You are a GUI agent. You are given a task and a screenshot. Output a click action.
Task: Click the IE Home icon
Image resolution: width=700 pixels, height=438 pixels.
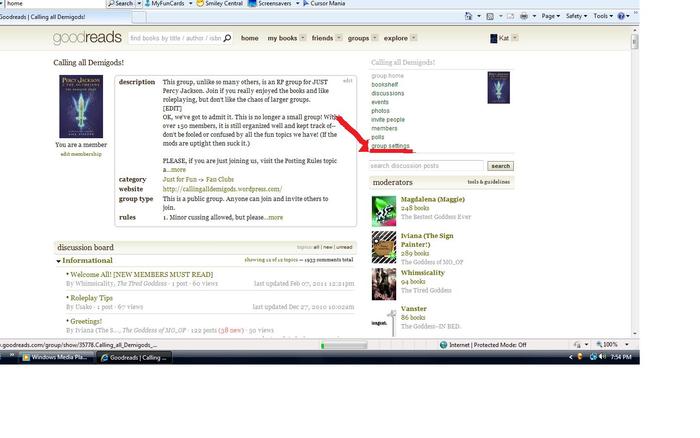click(468, 16)
